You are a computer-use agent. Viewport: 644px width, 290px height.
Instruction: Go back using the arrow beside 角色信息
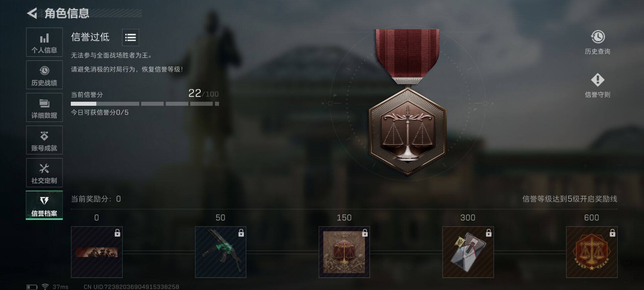pos(32,13)
